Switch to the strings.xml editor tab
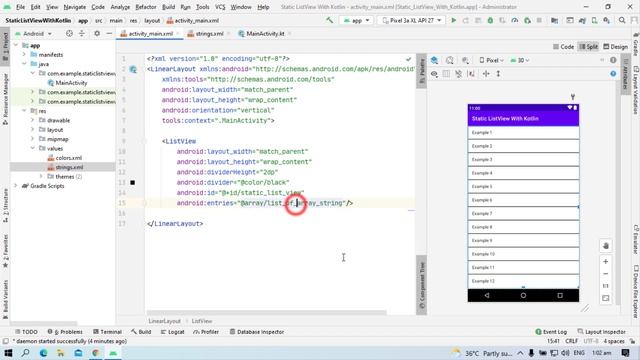The height and width of the screenshot is (360, 640). click(209, 33)
